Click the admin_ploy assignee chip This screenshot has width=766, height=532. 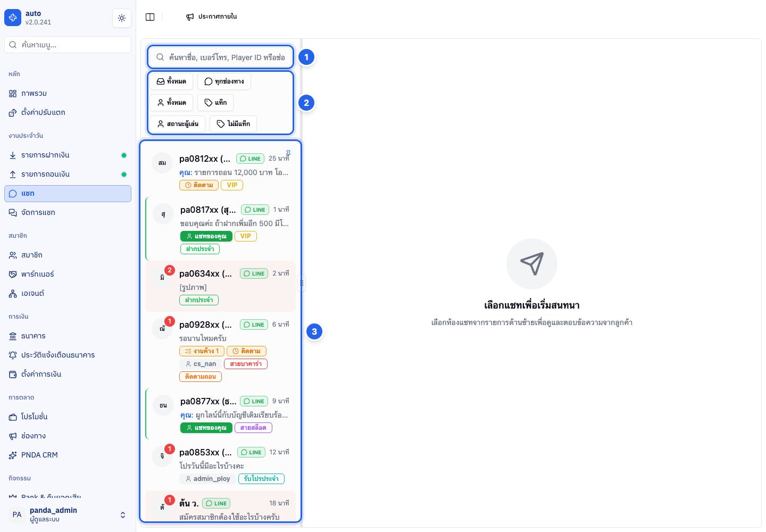[207, 479]
